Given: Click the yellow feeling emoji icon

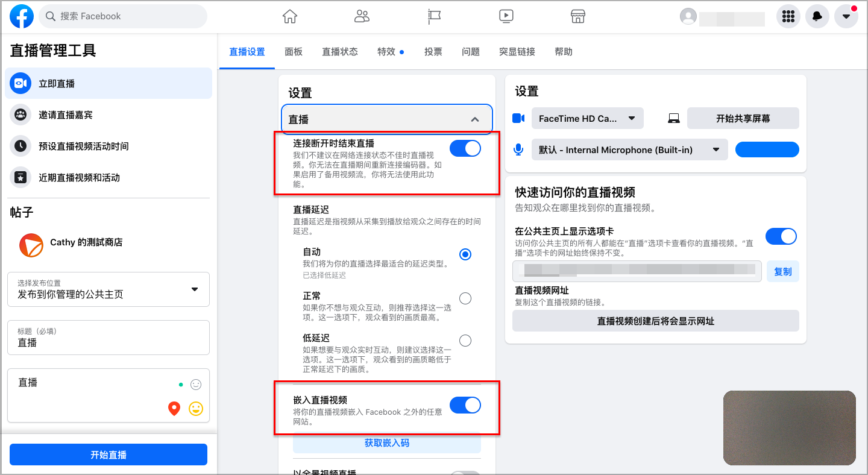Looking at the screenshot, I should click(196, 409).
